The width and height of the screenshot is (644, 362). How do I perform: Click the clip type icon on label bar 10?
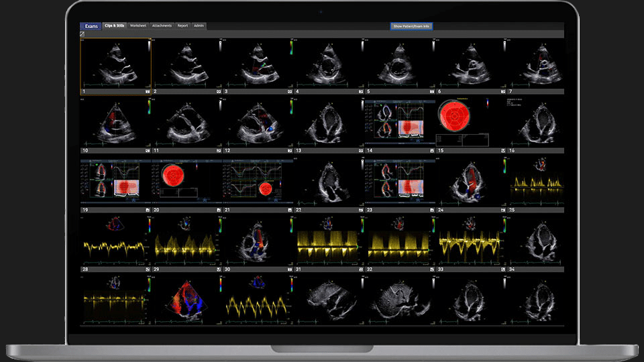[x=148, y=151]
